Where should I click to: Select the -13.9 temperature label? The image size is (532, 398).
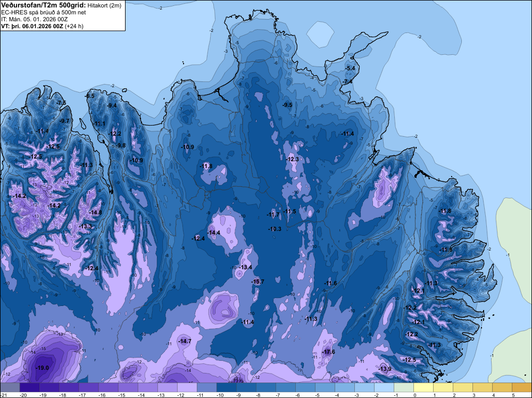click(x=385, y=369)
